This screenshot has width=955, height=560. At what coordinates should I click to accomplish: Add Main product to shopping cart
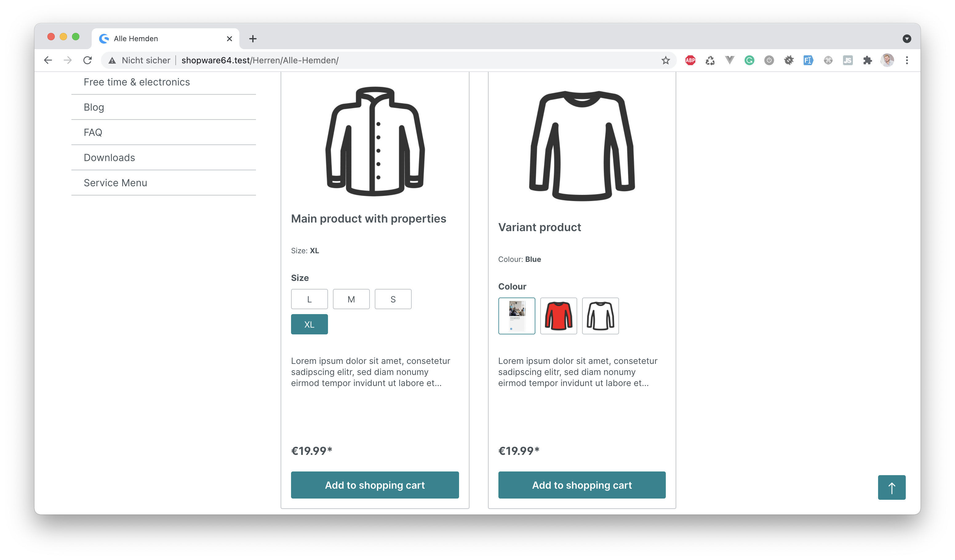(375, 485)
